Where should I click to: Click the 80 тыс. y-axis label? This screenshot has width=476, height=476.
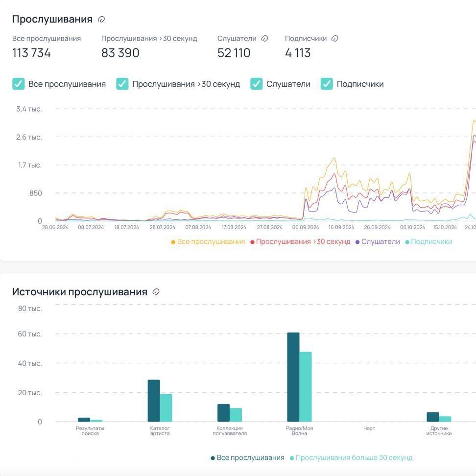click(x=30, y=309)
